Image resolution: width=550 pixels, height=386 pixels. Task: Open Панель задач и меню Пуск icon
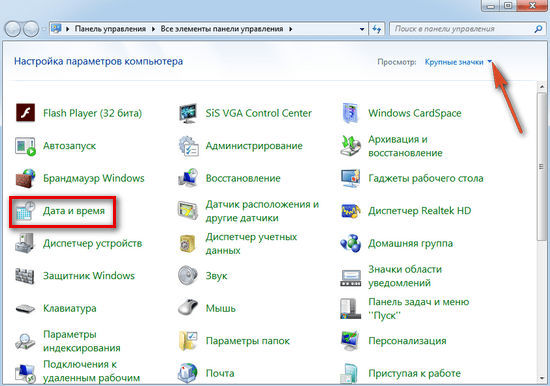[x=351, y=309]
